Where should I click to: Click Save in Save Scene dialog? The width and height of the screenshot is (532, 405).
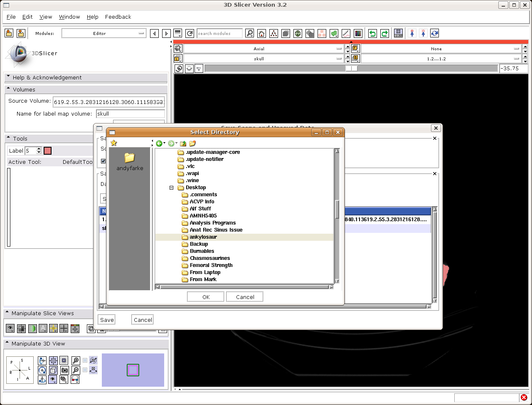coord(107,320)
